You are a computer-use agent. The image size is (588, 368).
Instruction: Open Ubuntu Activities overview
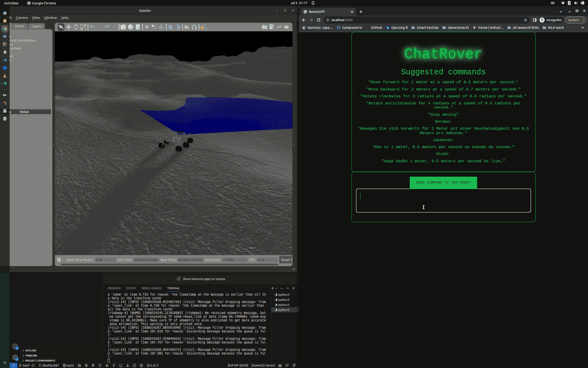pos(11,3)
